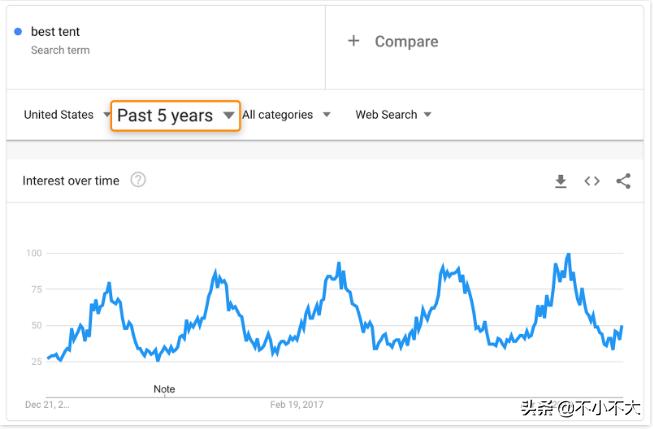The width and height of the screenshot is (653, 429).
Task: Click the Interest over time heading
Action: 71,181
